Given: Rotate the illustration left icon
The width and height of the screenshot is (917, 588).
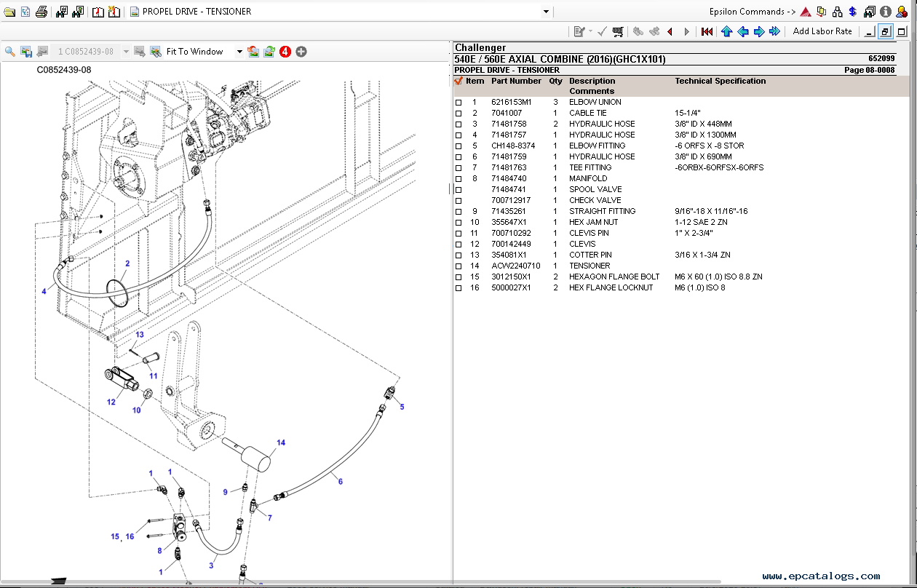Looking at the screenshot, I should 253,51.
